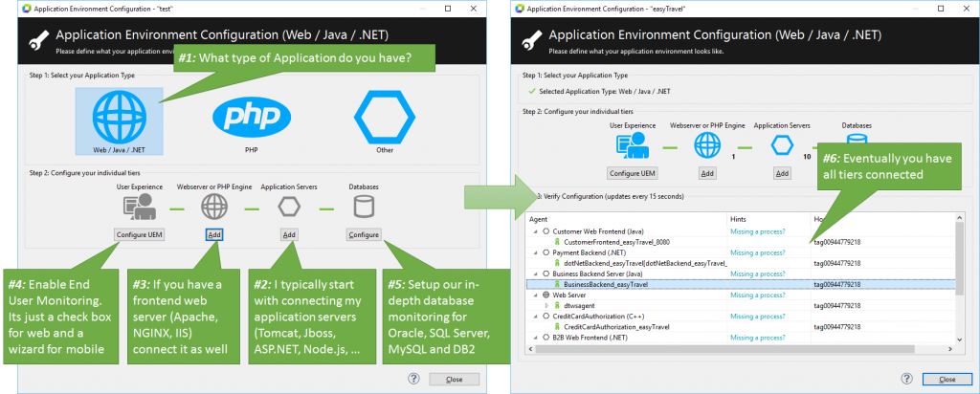This screenshot has width=980, height=394.
Task: Open help icon in the easyTravel window
Action: (907, 379)
